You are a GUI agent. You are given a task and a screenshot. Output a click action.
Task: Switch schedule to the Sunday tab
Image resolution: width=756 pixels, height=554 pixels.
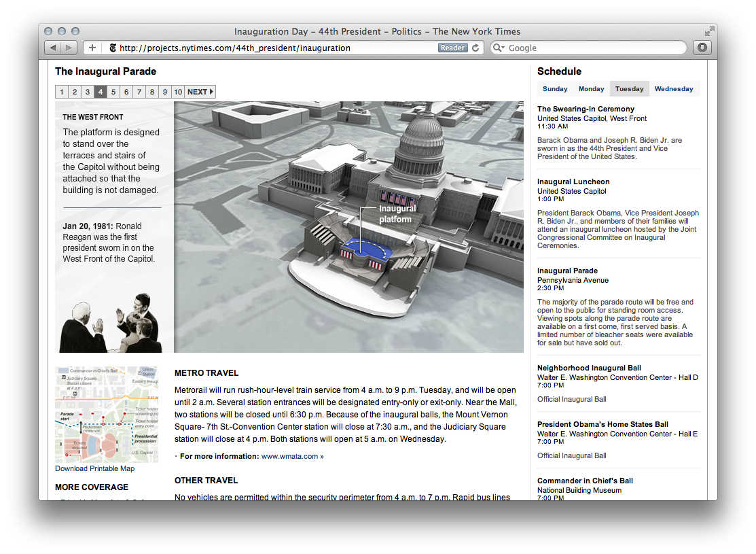(555, 89)
